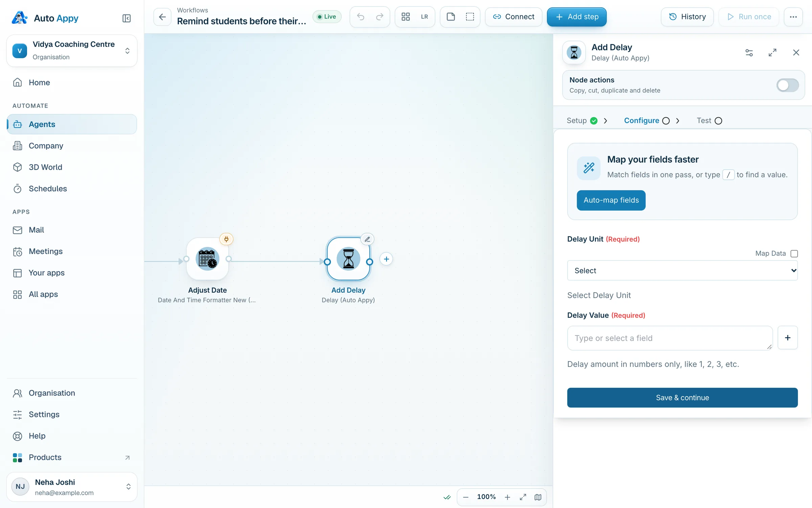Click the redo arrow in toolbar

tap(380, 17)
